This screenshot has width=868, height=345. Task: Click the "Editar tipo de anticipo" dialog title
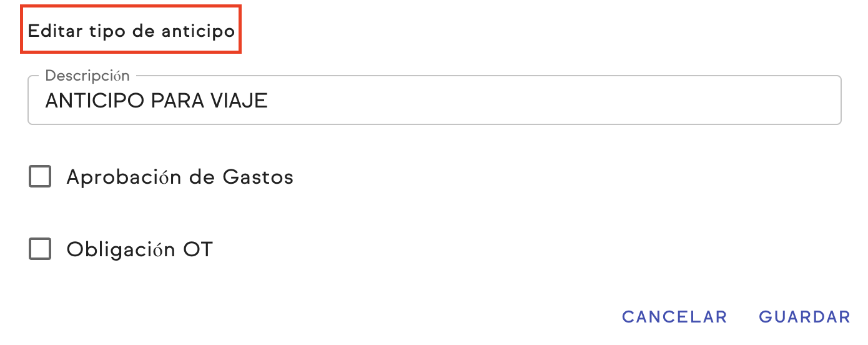[x=131, y=31]
